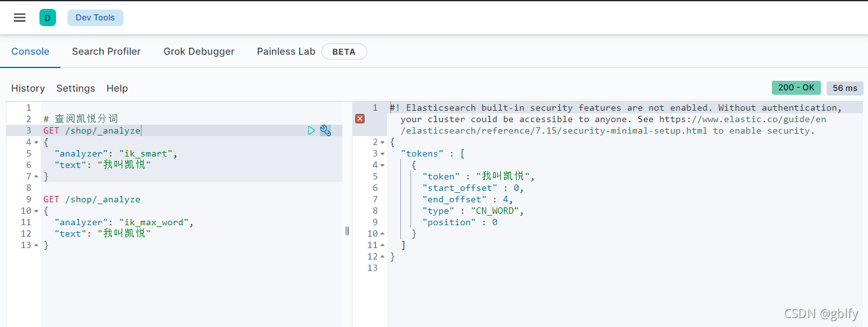Screen dimensions: 868x327
Task: Open the Search Profiler tab
Action: [106, 52]
